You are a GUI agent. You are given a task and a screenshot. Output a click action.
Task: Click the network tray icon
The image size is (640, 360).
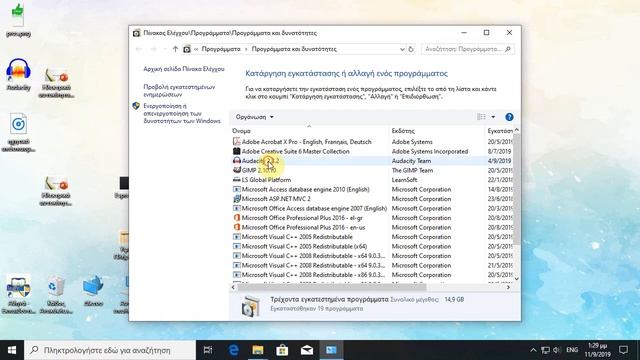pos(545,350)
